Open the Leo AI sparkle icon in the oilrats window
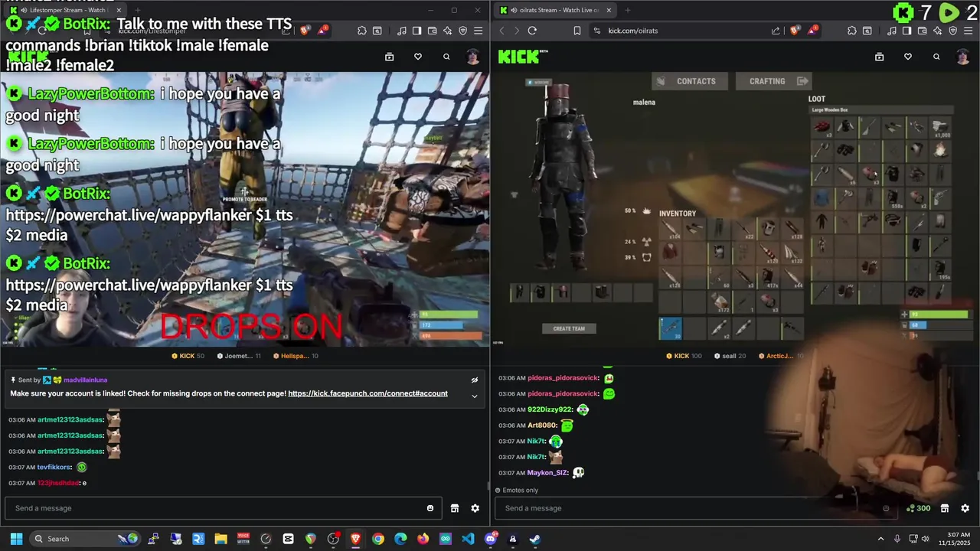 937,31
